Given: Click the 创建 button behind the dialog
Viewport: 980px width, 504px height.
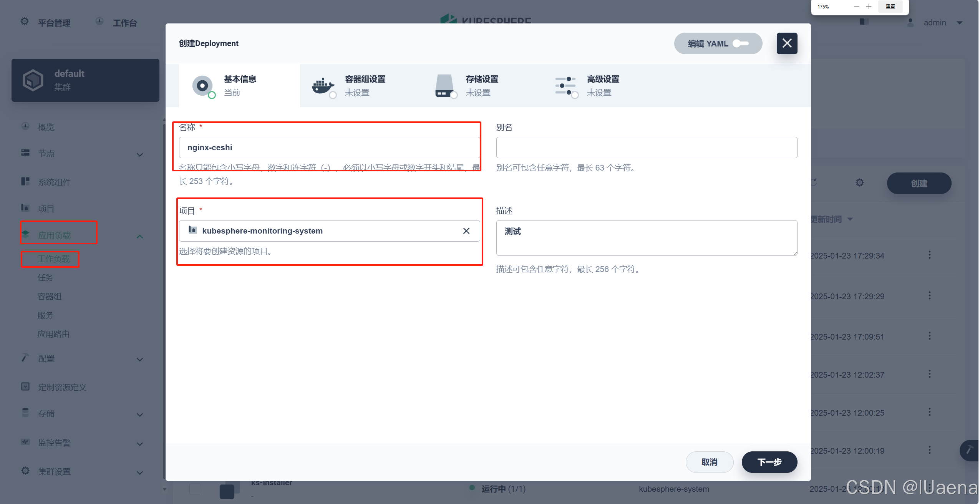Looking at the screenshot, I should click(919, 183).
